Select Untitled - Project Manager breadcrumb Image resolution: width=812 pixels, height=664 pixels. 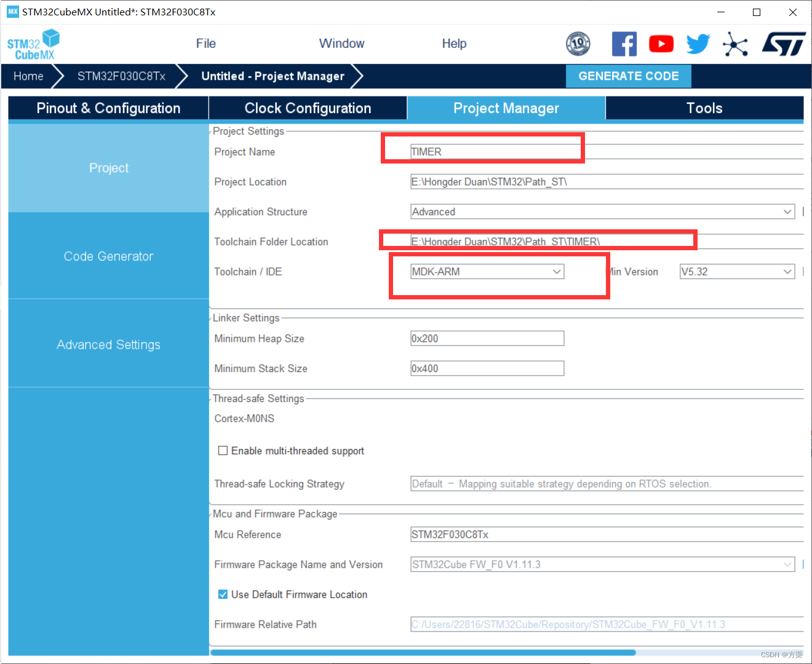click(273, 76)
